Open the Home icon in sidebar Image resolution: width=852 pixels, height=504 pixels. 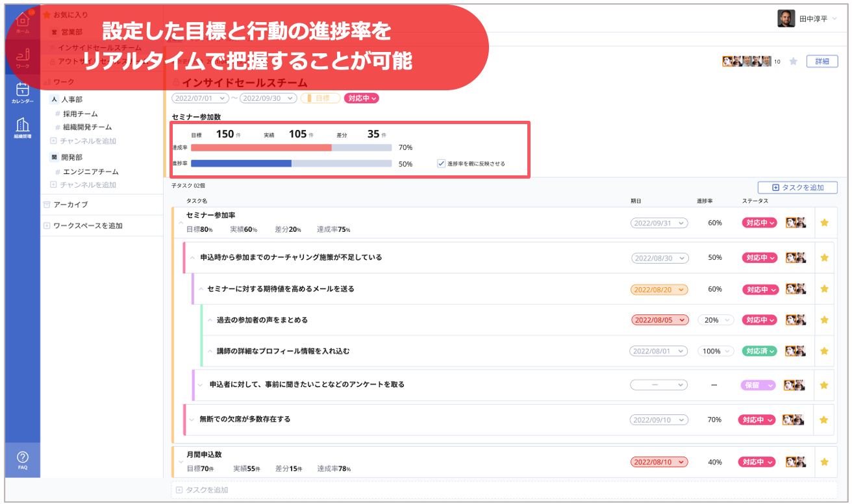pyautogui.click(x=22, y=21)
